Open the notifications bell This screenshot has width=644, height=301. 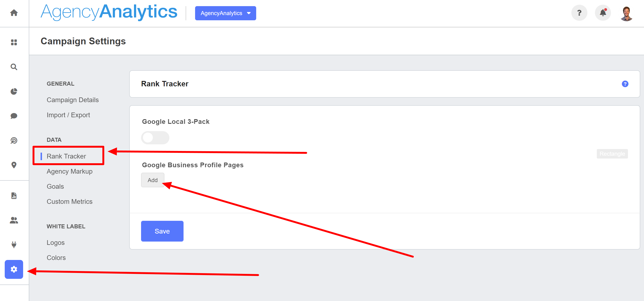(603, 13)
